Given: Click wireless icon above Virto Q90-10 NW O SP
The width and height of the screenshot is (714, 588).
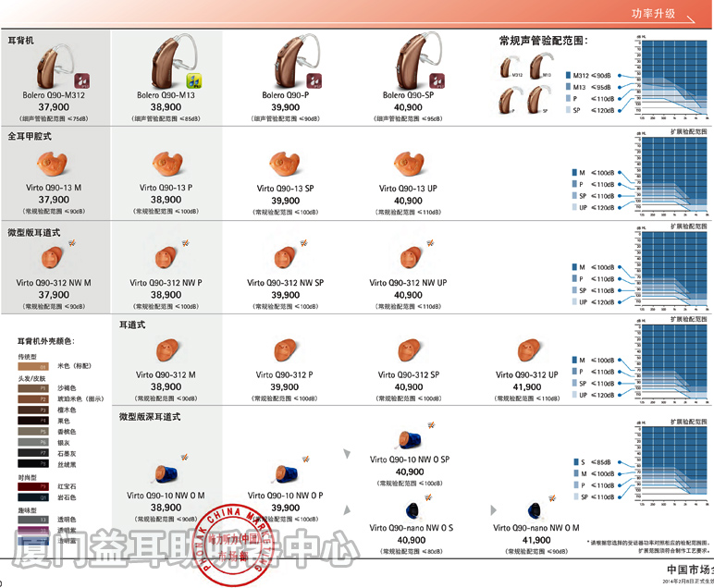Looking at the screenshot, I should pyautogui.click(x=431, y=425).
